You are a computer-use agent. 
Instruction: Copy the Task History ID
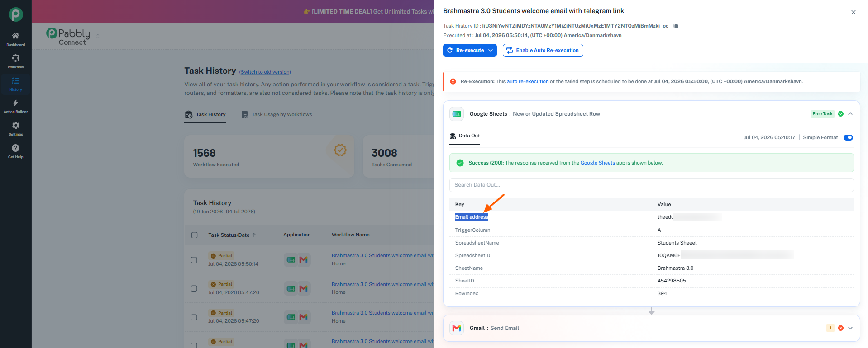(x=676, y=26)
